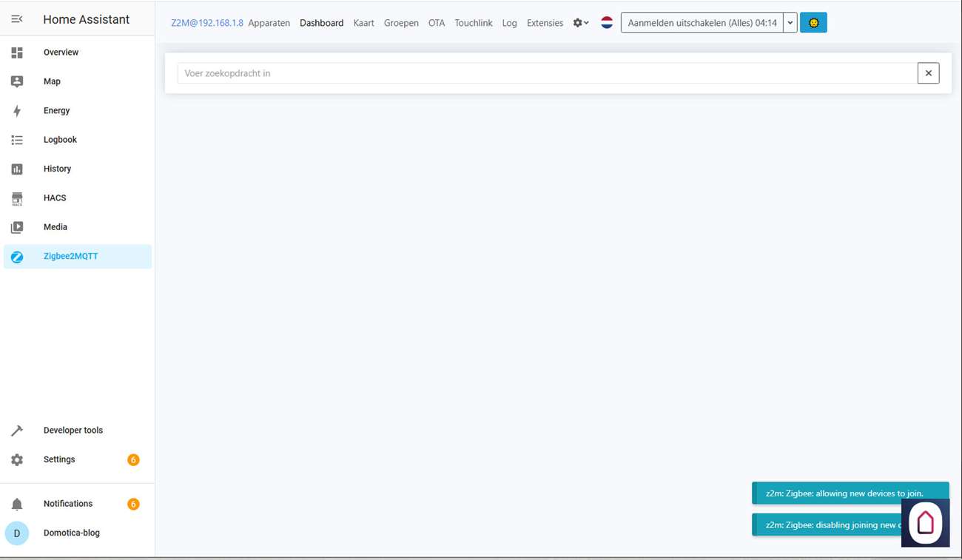Open the Overview dashboard icon

(17, 53)
